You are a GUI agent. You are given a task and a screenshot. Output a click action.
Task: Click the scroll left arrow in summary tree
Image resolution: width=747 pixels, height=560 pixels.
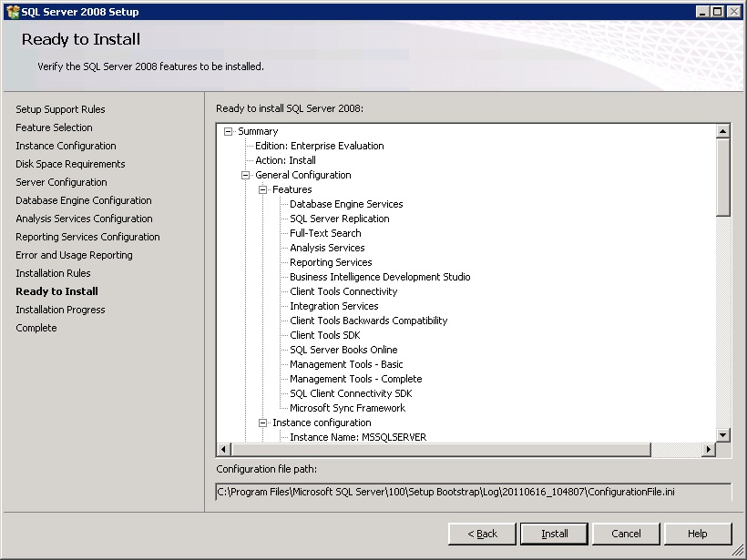(224, 449)
